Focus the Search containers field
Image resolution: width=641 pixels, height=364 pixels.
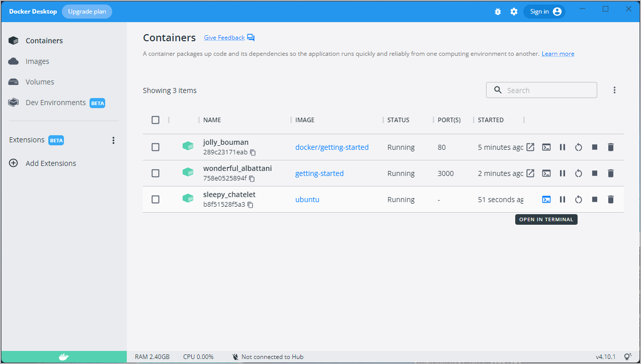(541, 90)
